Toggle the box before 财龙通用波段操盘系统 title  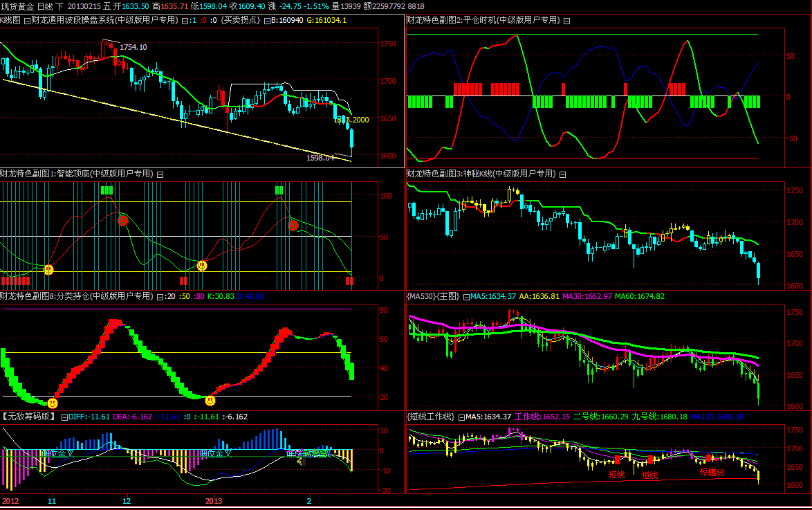(27, 21)
